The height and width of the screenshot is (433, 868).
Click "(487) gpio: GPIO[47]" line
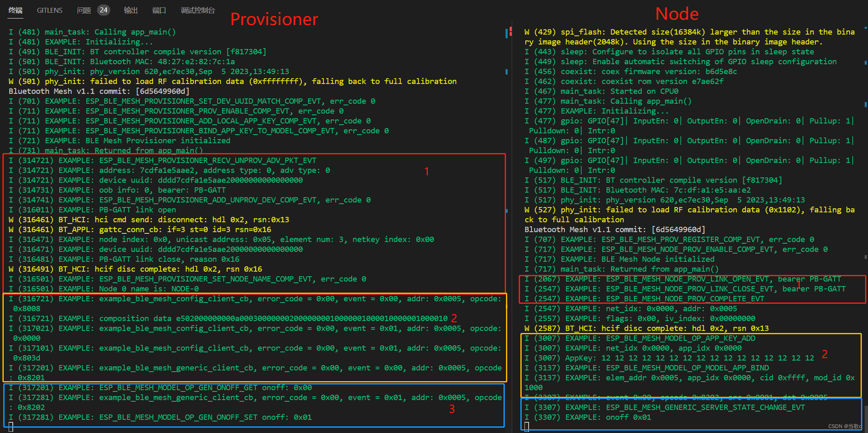(689, 146)
